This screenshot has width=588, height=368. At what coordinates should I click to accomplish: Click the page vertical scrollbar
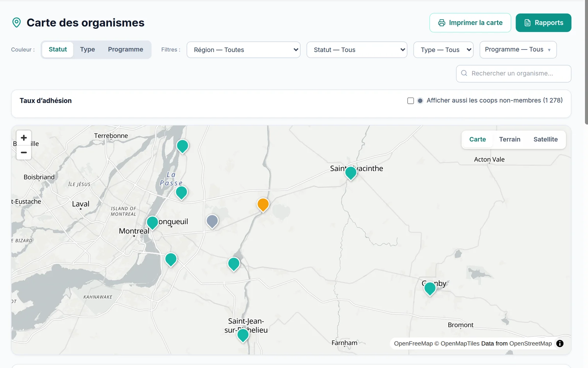pyautogui.click(x=586, y=63)
